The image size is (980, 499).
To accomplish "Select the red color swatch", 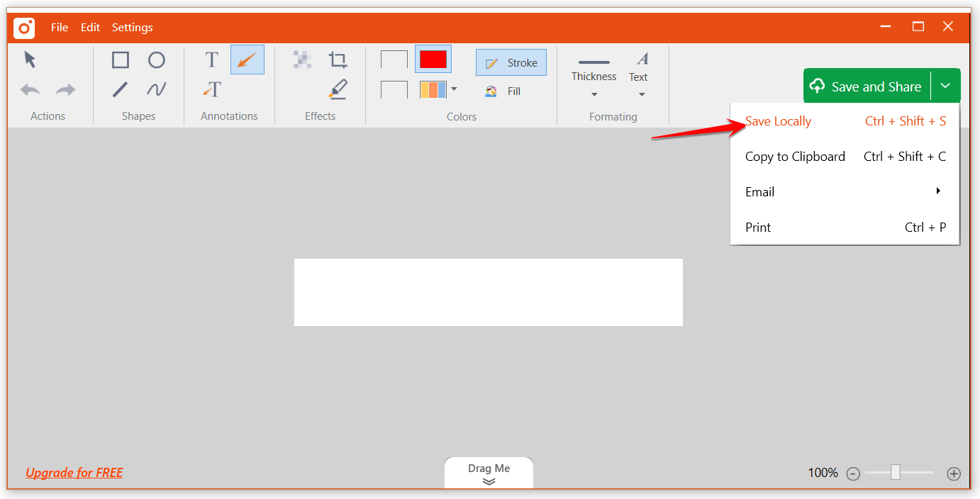I will click(x=433, y=60).
